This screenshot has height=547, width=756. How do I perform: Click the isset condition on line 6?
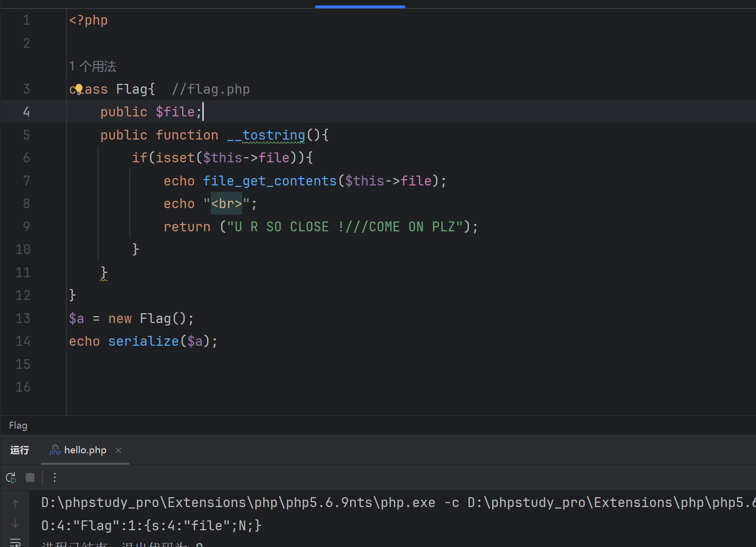tap(223, 158)
